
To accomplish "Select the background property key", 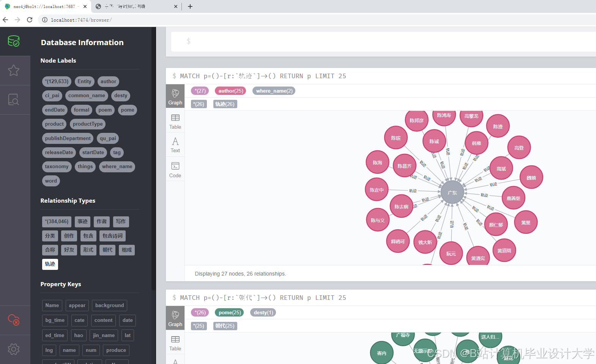I will pos(109,306).
